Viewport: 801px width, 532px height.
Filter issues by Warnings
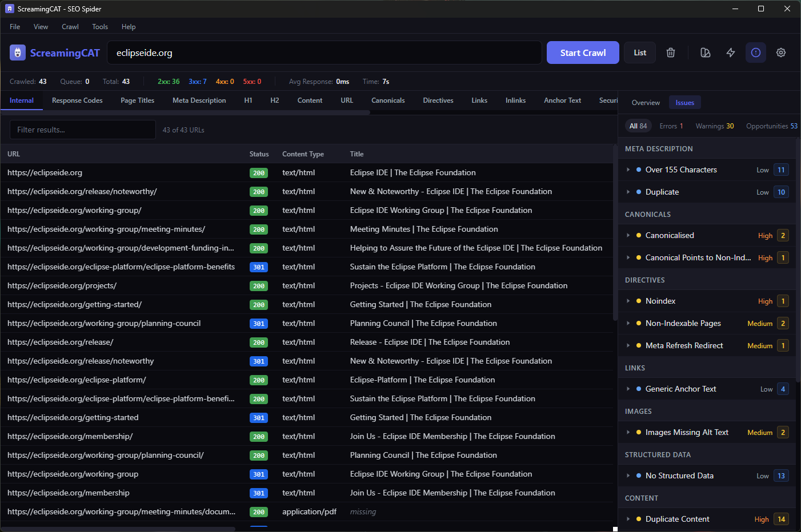click(715, 126)
